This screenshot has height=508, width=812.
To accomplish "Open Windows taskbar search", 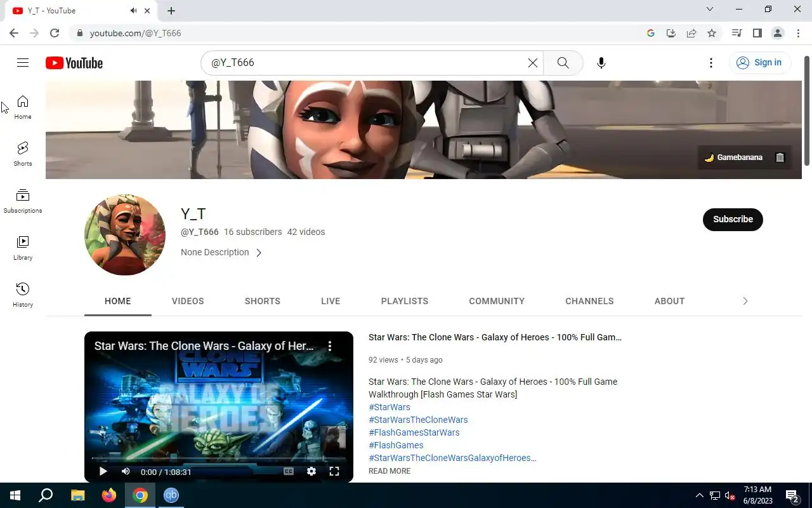I will click(x=46, y=495).
